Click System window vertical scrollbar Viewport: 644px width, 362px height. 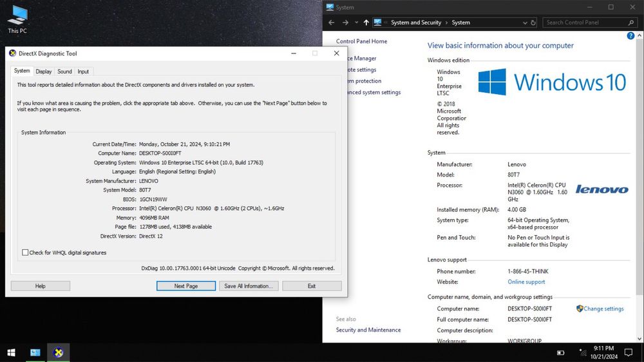click(639, 167)
